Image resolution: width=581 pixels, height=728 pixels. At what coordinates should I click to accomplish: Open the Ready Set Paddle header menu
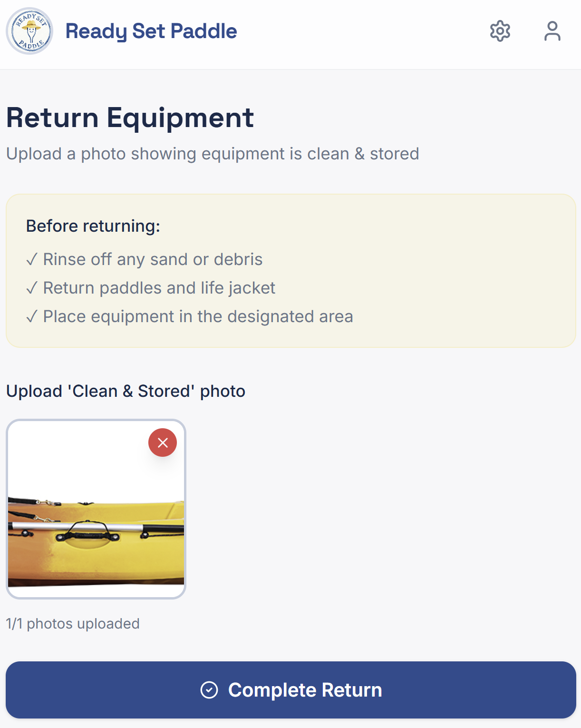click(x=151, y=31)
